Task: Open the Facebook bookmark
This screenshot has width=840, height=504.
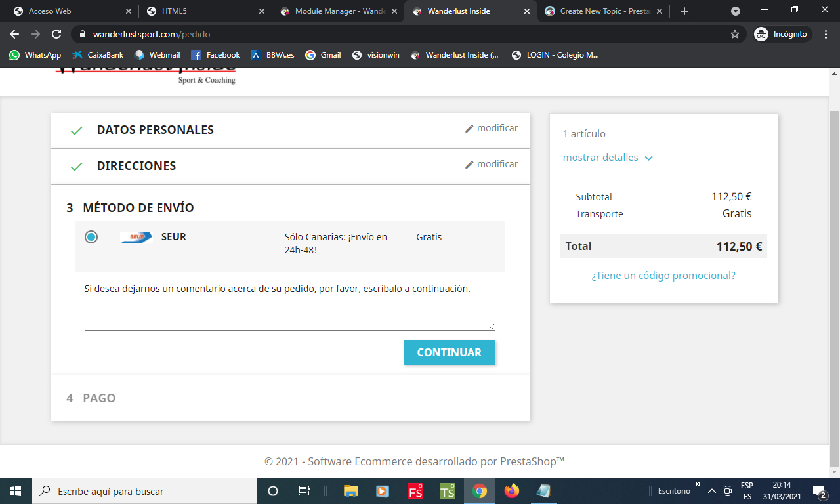Action: click(x=215, y=55)
